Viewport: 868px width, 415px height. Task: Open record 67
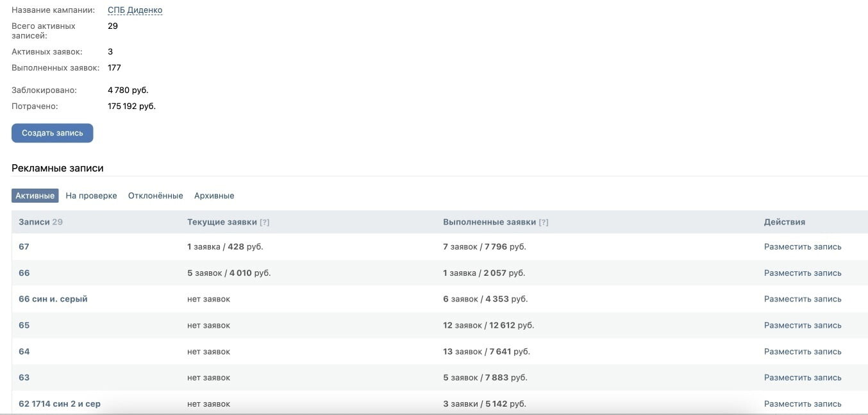click(x=24, y=246)
